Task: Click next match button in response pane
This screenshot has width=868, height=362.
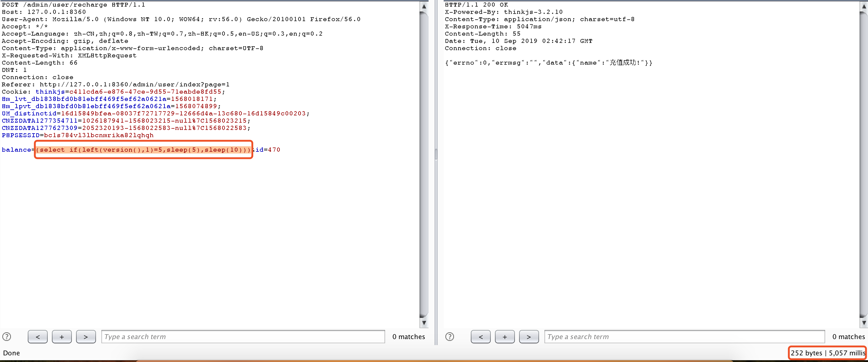Action: (x=528, y=336)
